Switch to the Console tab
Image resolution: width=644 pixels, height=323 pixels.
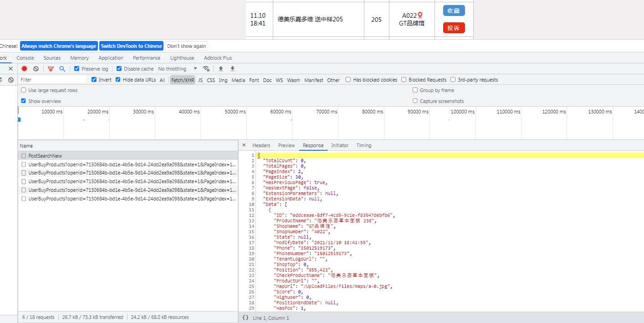[26, 58]
